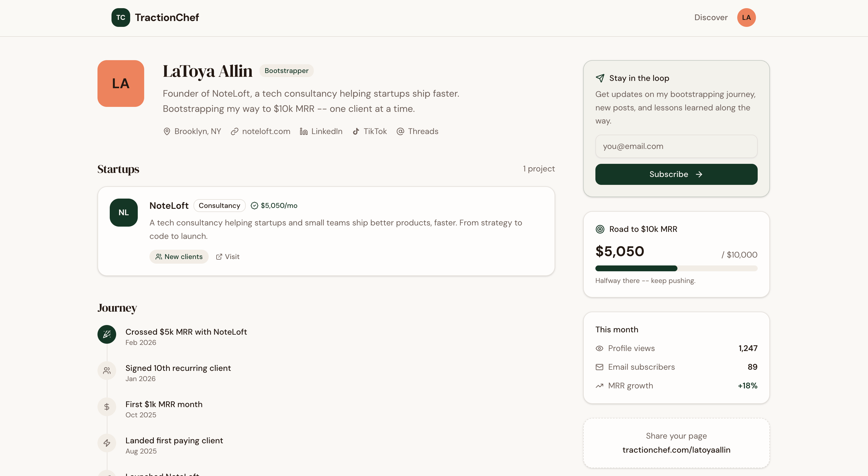868x476 pixels.
Task: Click the party popper milestone icon
Action: 107,334
